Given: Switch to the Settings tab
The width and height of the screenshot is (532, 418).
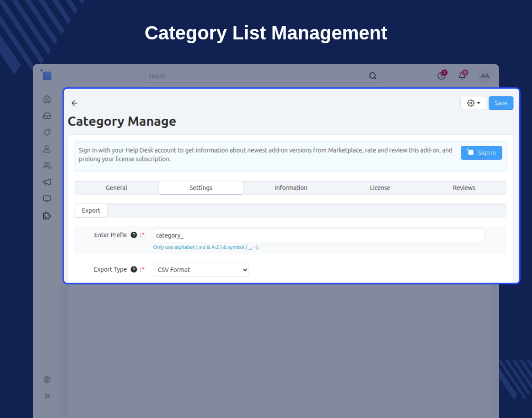Looking at the screenshot, I should tap(201, 188).
